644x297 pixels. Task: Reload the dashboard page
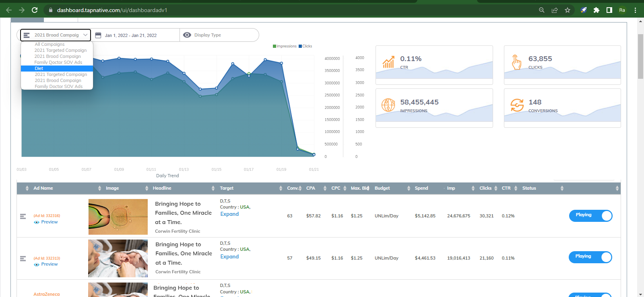tap(35, 10)
